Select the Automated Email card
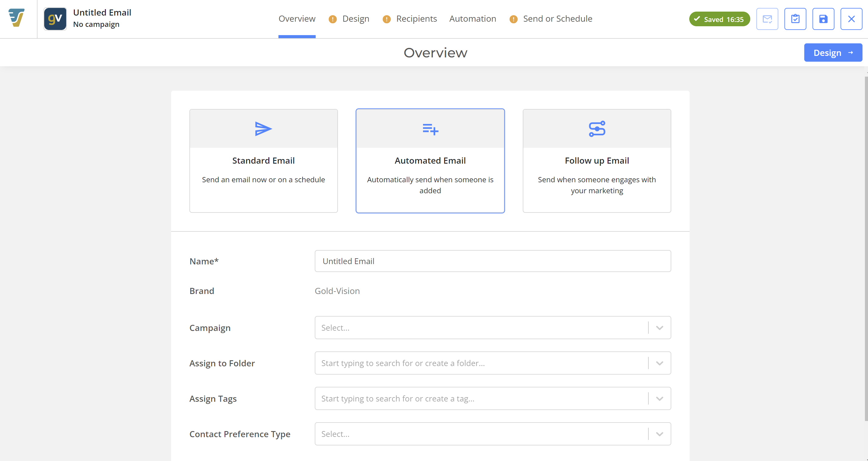This screenshot has width=868, height=461. tap(430, 161)
